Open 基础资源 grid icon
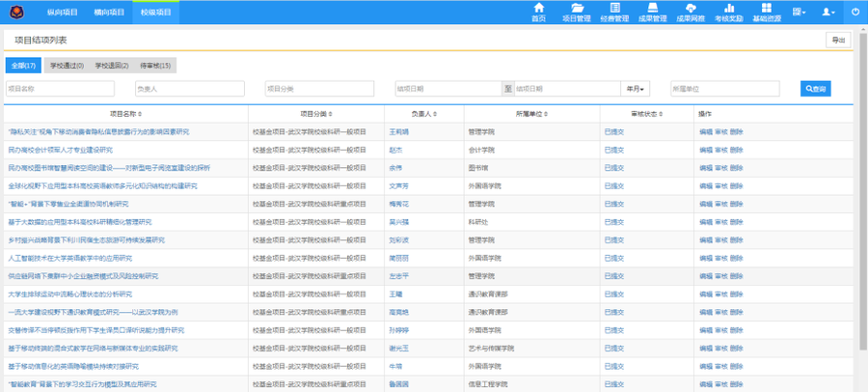 (x=768, y=12)
